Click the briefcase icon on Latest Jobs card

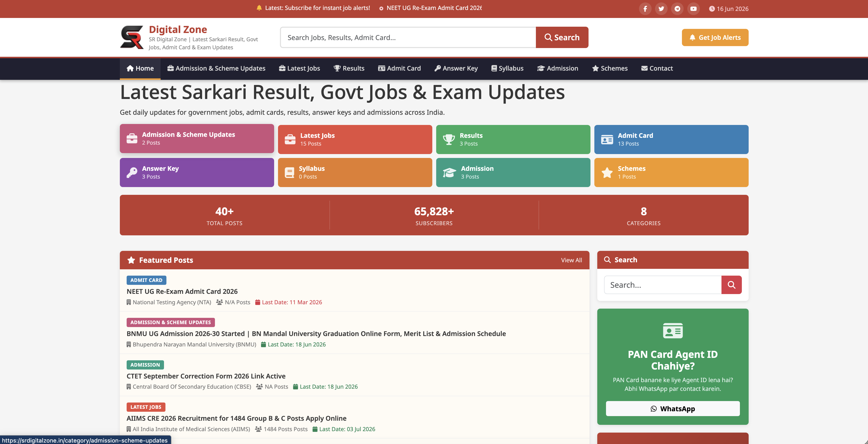[290, 140]
